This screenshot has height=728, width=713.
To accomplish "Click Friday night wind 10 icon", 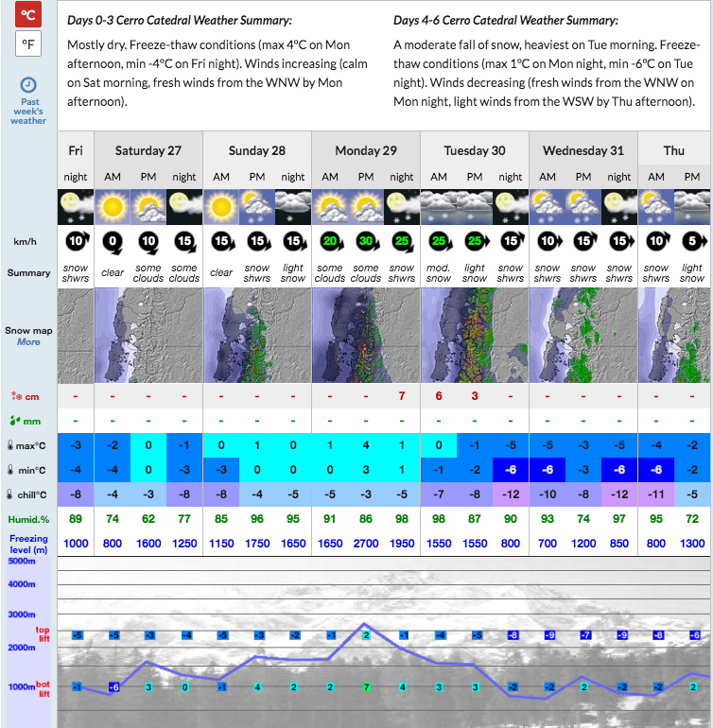I will click(x=77, y=241).
